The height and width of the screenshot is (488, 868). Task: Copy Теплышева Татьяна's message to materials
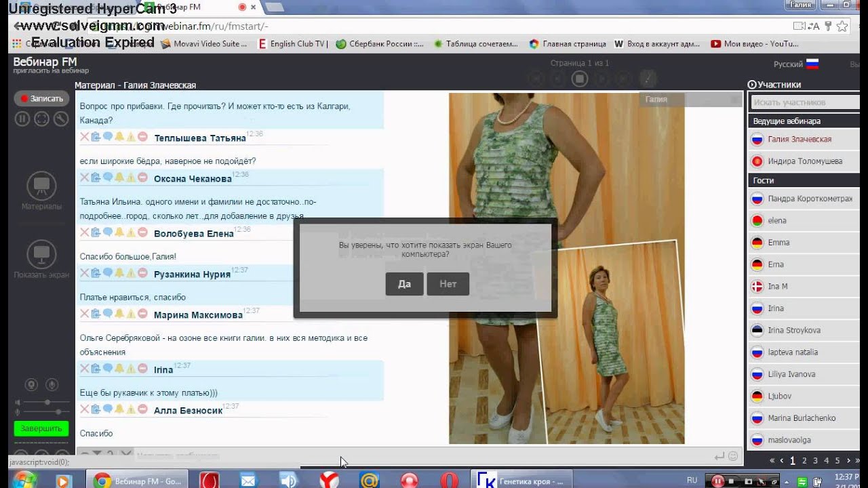click(96, 137)
